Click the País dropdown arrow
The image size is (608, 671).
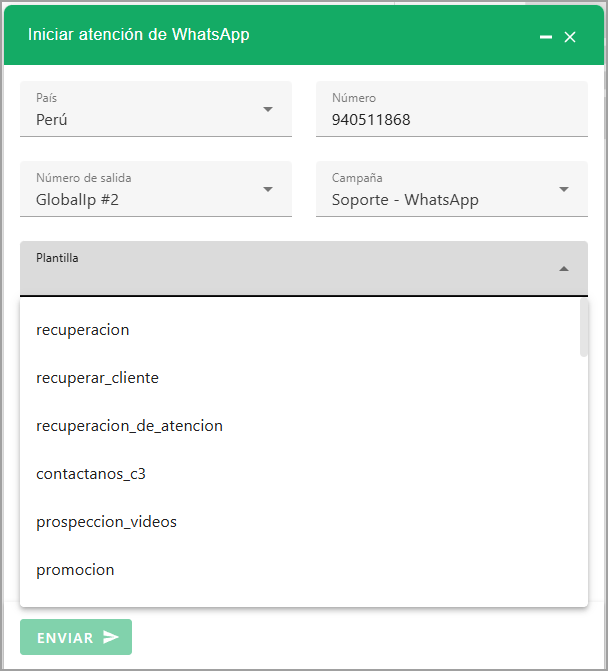pos(268,109)
